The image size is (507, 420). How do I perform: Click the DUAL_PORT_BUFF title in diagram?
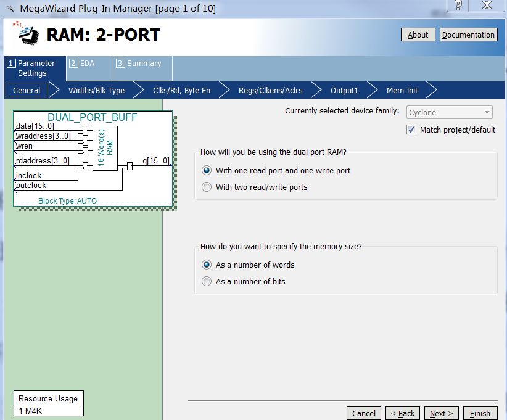tap(92, 117)
